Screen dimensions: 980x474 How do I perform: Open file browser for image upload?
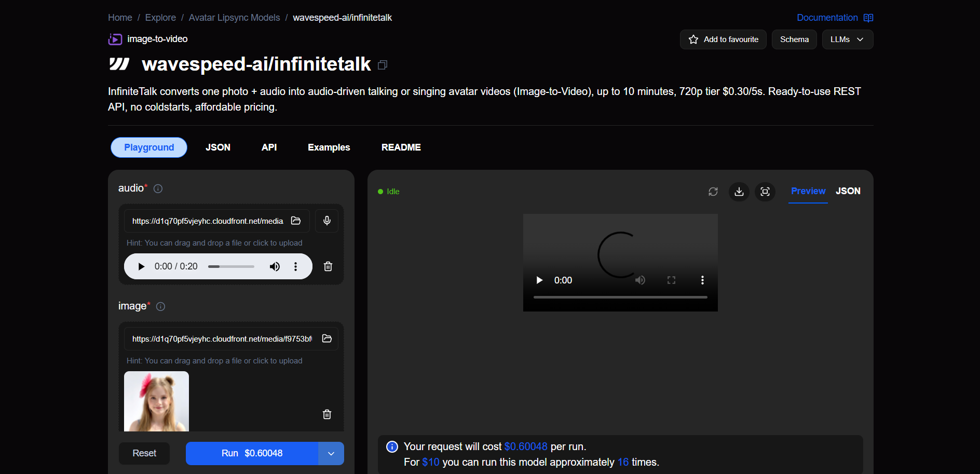(326, 338)
